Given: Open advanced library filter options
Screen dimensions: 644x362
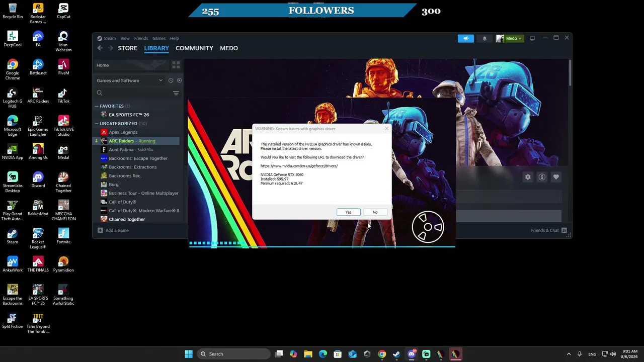Looking at the screenshot, I should (176, 93).
